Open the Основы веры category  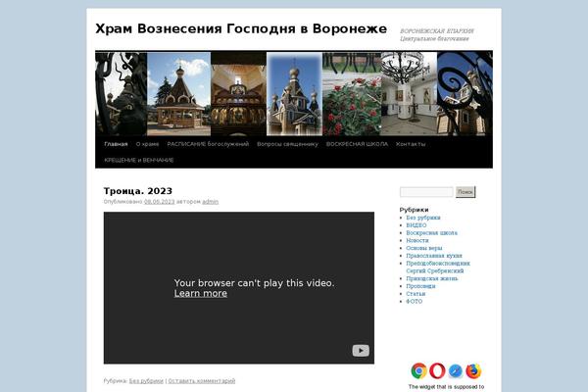(424, 248)
